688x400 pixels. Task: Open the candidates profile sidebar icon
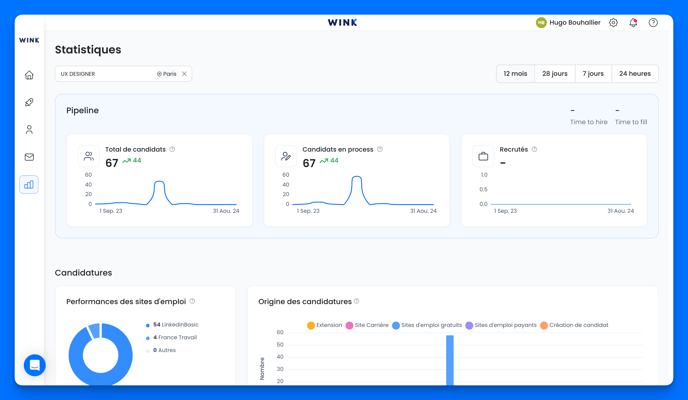(29, 130)
